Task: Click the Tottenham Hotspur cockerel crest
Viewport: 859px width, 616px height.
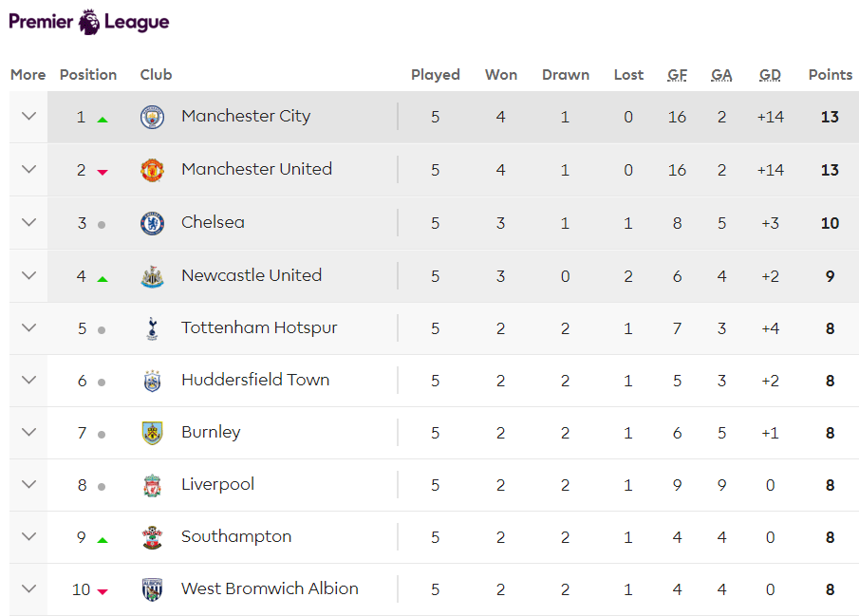Action: 152,328
